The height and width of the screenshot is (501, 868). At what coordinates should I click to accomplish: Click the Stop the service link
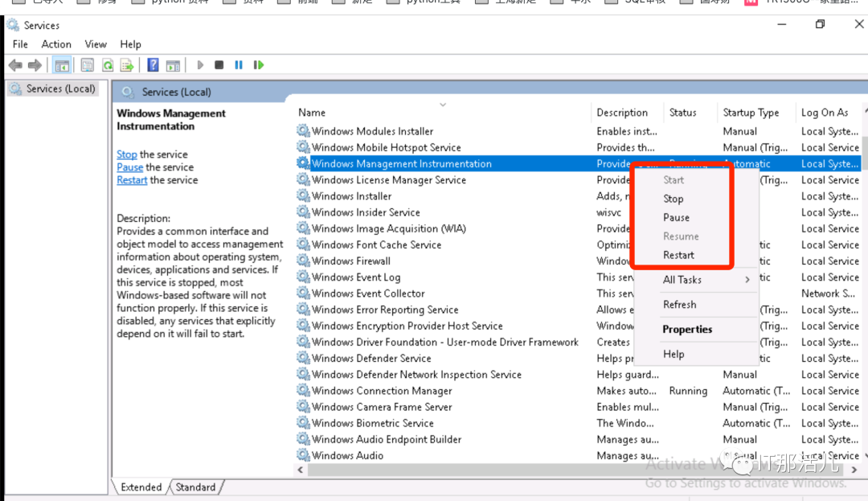point(127,154)
